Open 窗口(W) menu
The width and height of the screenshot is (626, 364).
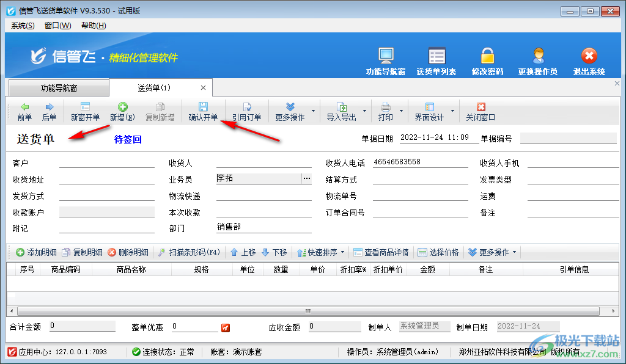coord(58,26)
